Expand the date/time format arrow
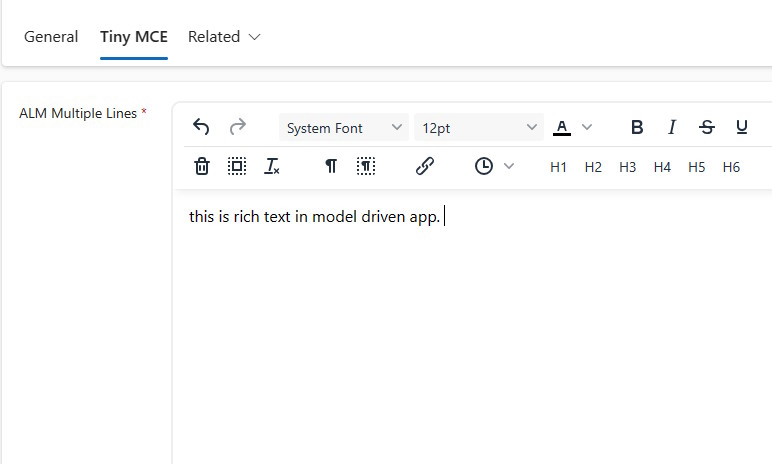 point(509,166)
